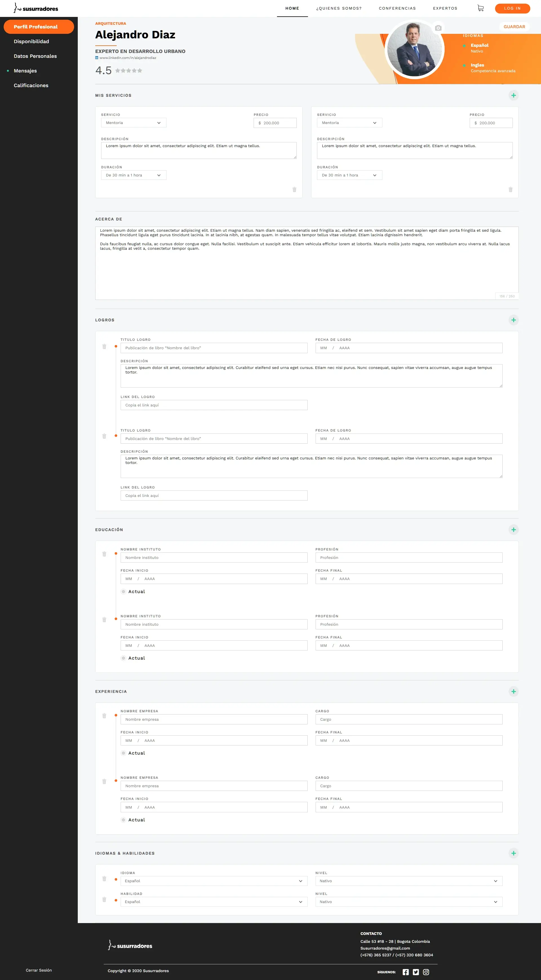Delete the Idioma row trash icon
541x980 pixels.
coord(104,879)
